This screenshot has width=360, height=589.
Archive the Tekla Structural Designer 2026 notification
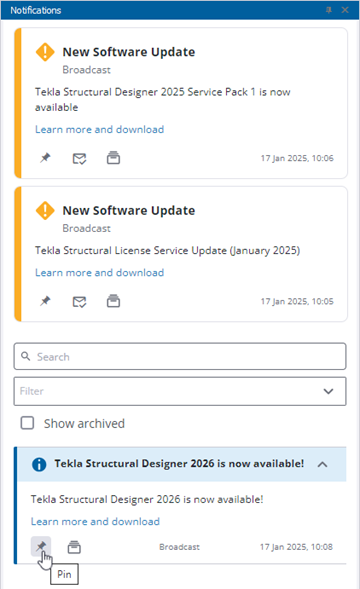click(x=74, y=547)
